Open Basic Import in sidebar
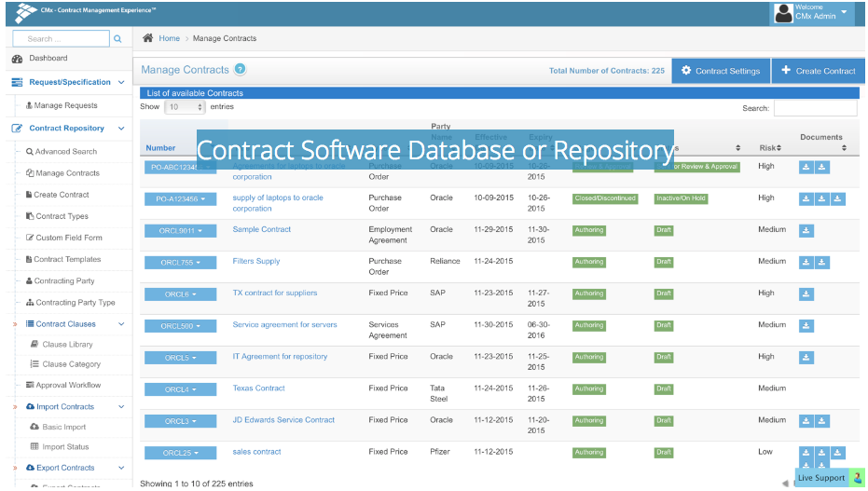868x491 pixels. pyautogui.click(x=63, y=428)
